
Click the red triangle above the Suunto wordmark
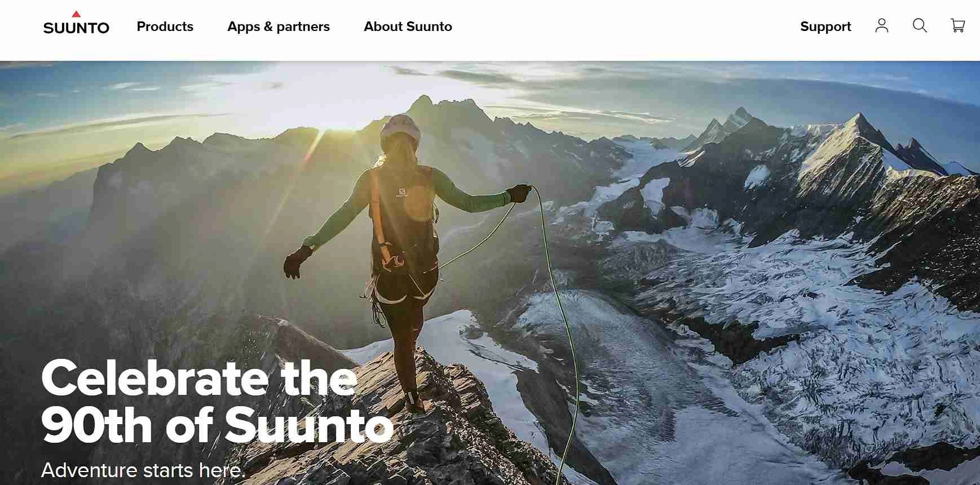point(76,14)
